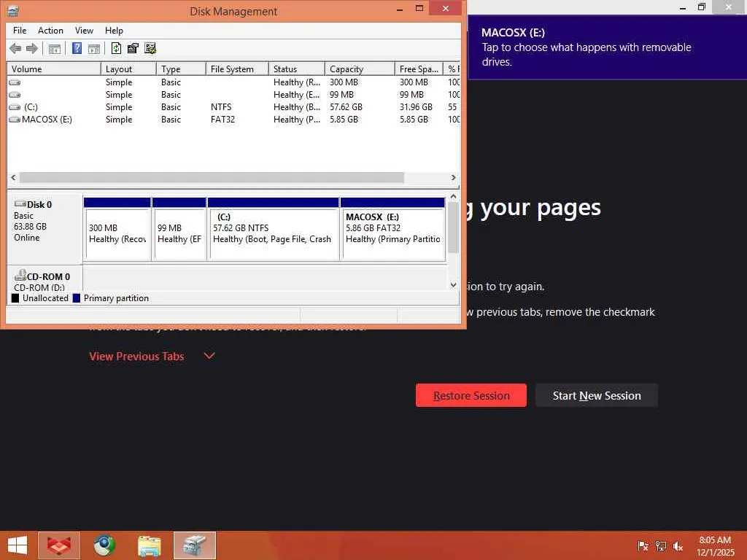Select the (C:) 57.62 GB NTFS partition block
Image resolution: width=747 pixels, height=560 pixels.
tap(273, 229)
